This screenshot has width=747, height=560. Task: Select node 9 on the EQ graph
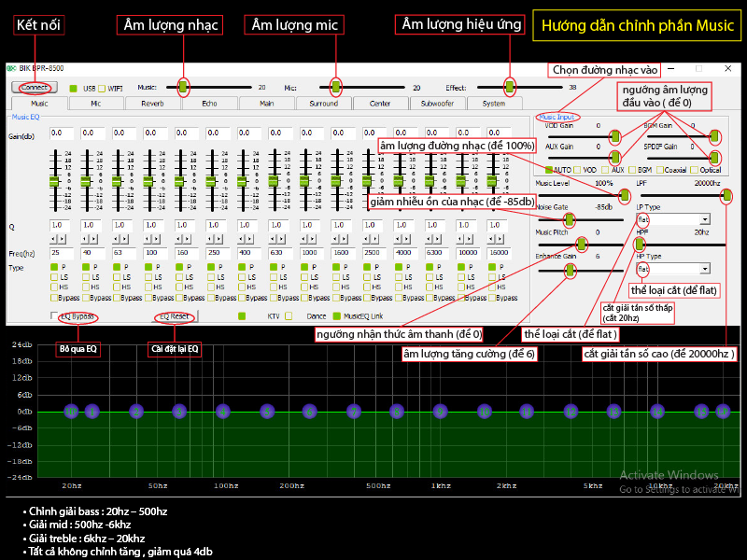[x=440, y=412]
